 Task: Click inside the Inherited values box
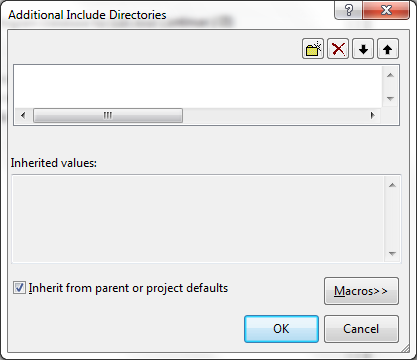pos(198,219)
